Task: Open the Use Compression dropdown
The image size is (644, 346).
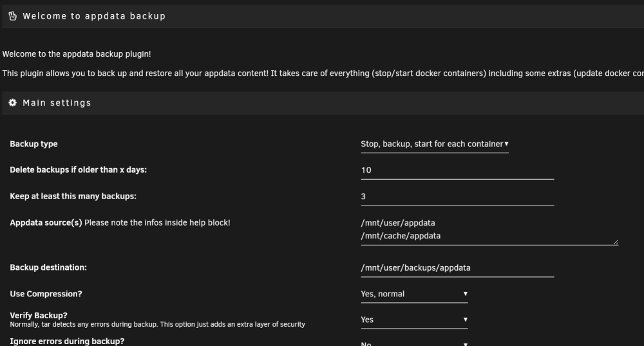Action: pos(414,294)
